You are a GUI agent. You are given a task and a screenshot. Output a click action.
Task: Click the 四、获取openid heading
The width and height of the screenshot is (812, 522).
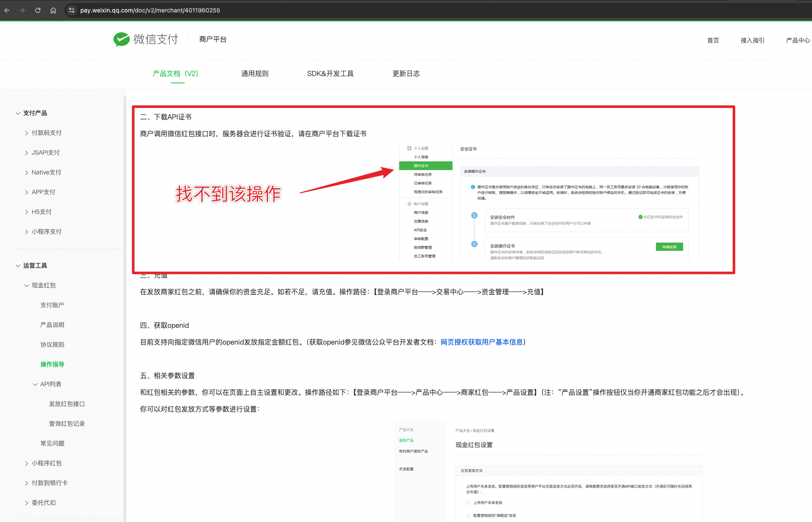(x=164, y=325)
